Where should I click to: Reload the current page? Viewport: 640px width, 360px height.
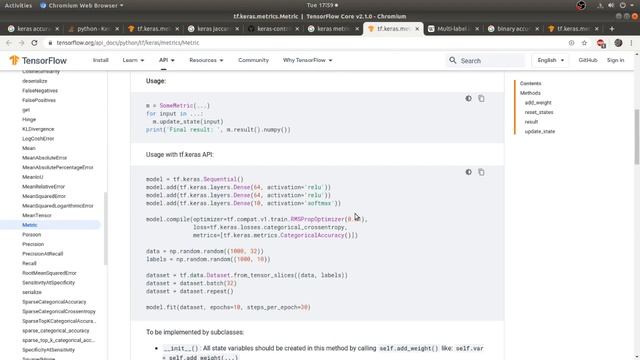pyautogui.click(x=34, y=43)
